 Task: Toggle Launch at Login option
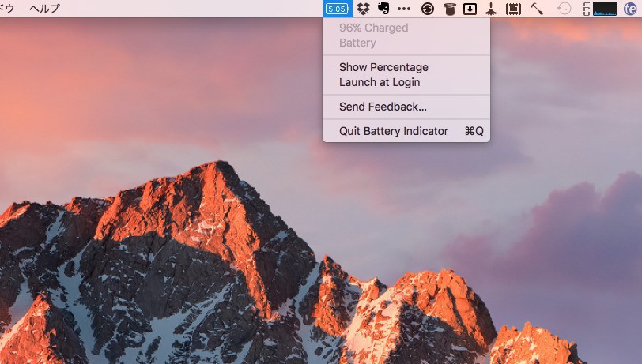click(406, 82)
